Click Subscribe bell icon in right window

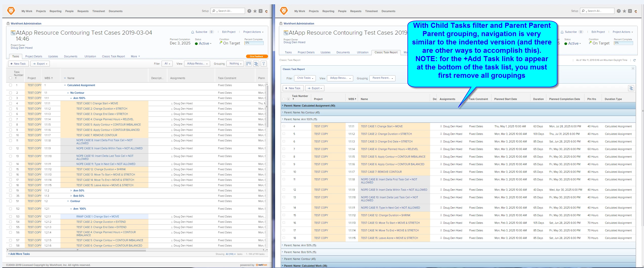[x=562, y=32]
